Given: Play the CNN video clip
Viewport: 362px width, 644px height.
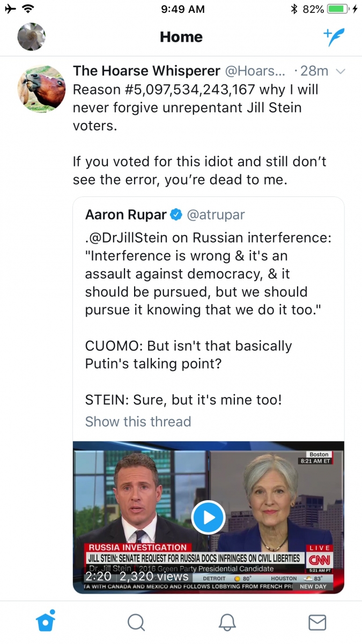Looking at the screenshot, I should (x=208, y=517).
